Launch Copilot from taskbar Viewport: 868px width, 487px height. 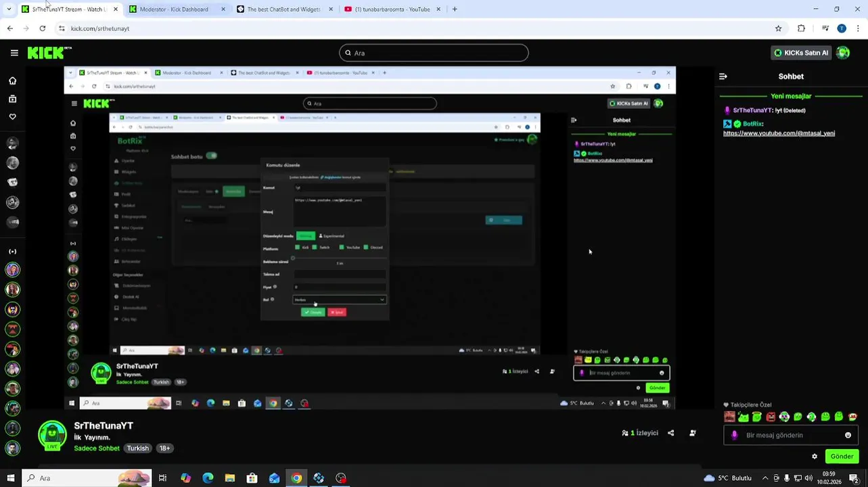(x=185, y=478)
